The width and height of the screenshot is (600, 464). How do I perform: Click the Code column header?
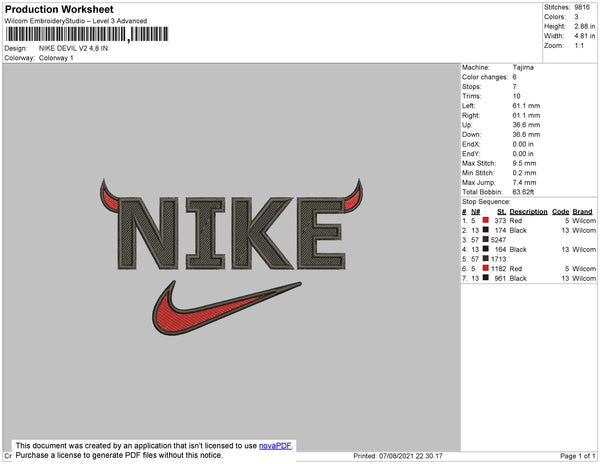point(560,212)
